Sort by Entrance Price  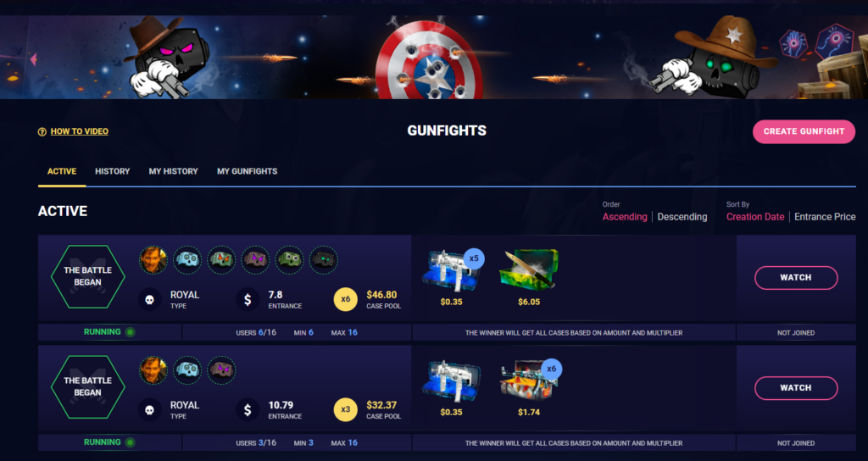[825, 217]
